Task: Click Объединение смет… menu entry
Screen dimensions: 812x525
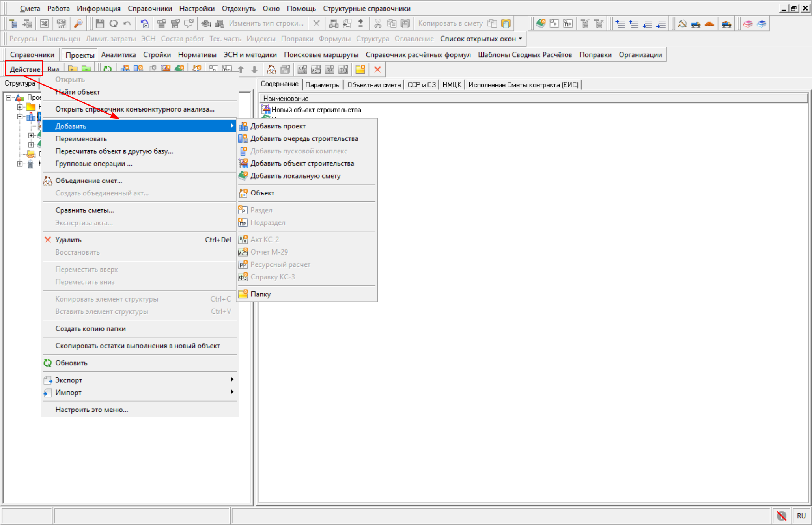Action: [140, 181]
